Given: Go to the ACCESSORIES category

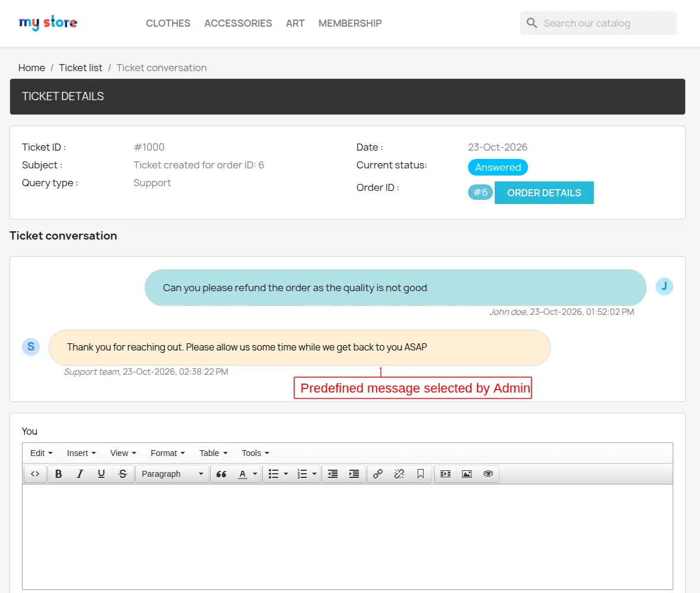Looking at the screenshot, I should click(238, 23).
